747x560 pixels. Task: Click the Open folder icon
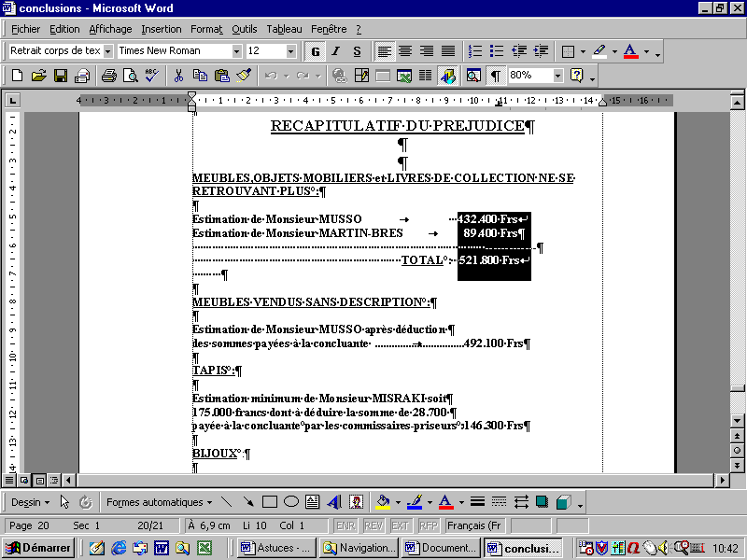coord(38,76)
